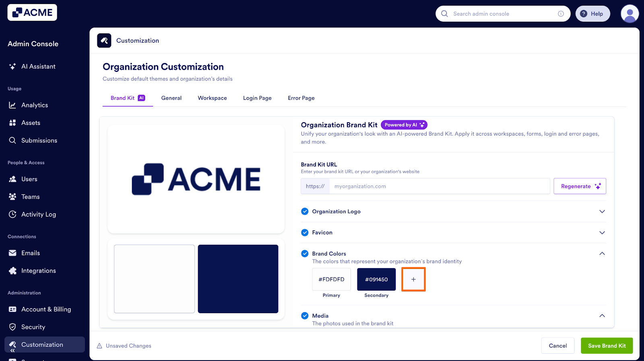Add a new brand color
The image size is (644, 361).
point(413,279)
